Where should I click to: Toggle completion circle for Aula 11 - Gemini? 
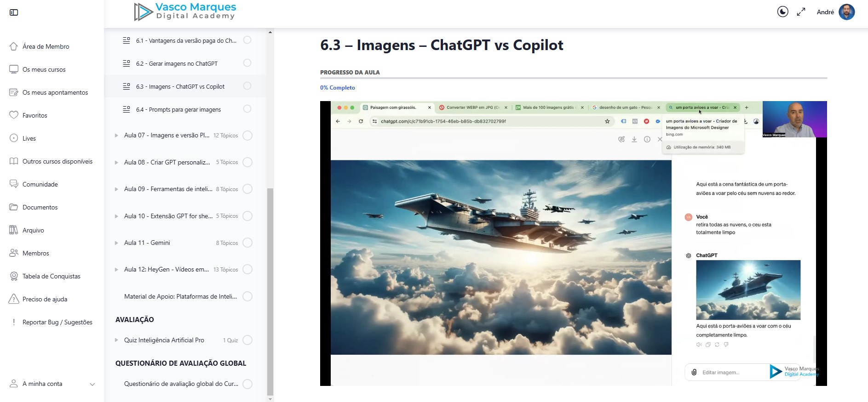[x=247, y=243]
